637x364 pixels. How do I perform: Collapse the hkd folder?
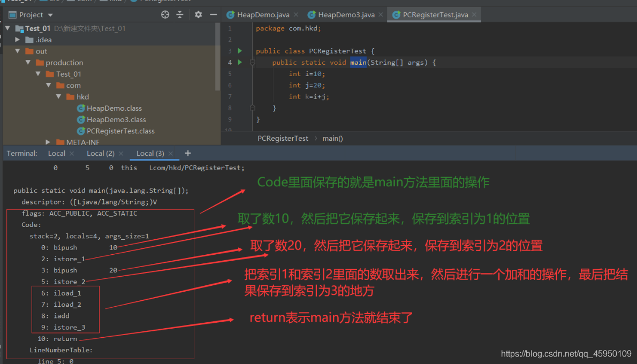point(58,96)
